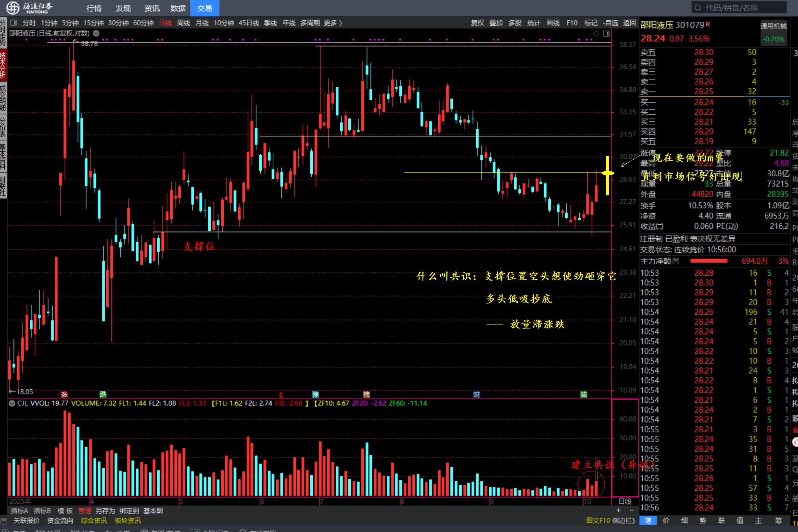Screen dimensions: 798x532
Task: Collapse indicator with CJL circle arrow
Action: click(x=12, y=403)
